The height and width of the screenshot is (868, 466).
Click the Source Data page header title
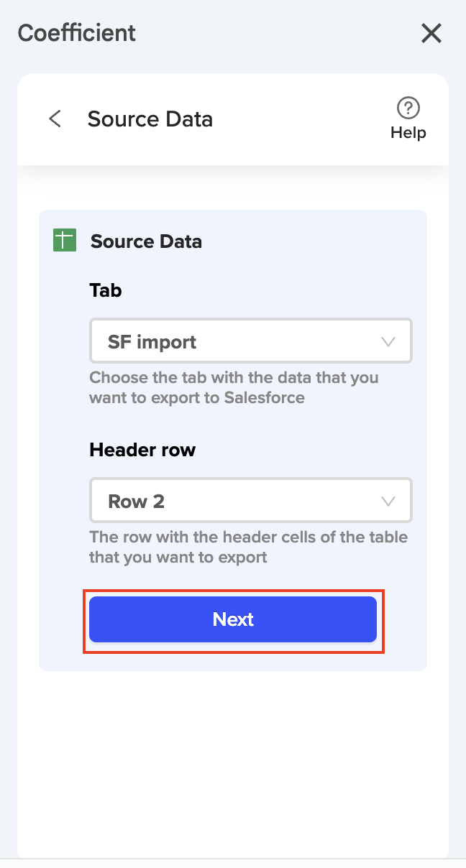[x=150, y=119]
